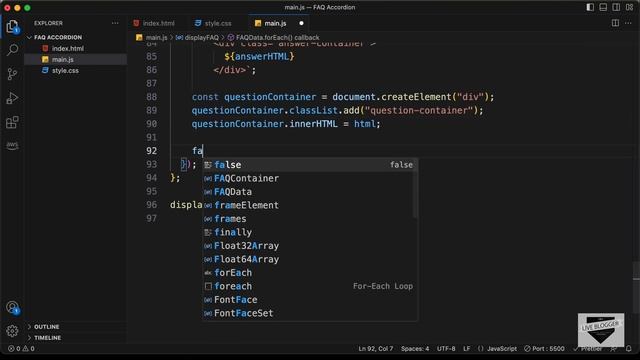Open the Accounts menu icon
Image resolution: width=640 pixels, height=360 pixels.
click(x=12, y=307)
